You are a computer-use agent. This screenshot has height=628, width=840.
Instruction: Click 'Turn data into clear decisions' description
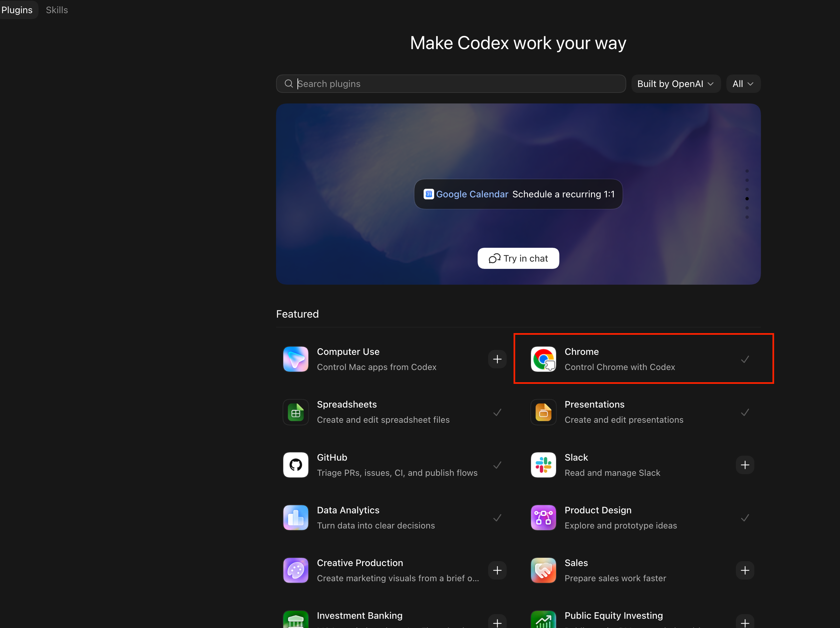click(x=376, y=526)
